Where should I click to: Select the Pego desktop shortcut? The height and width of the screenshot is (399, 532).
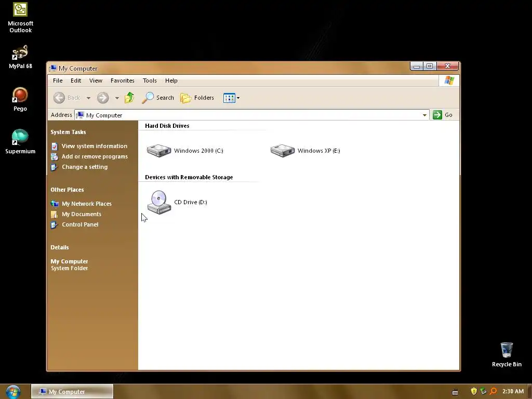(x=20, y=99)
